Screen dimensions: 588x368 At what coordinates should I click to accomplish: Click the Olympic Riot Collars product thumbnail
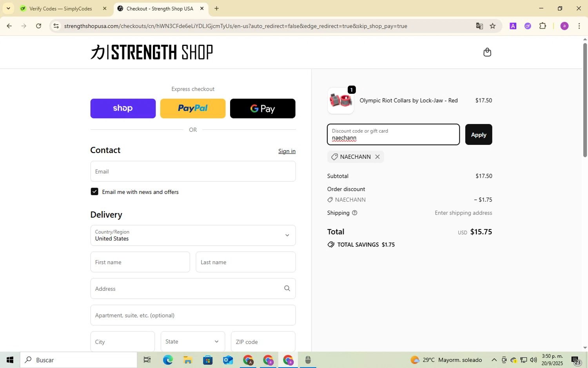(341, 100)
